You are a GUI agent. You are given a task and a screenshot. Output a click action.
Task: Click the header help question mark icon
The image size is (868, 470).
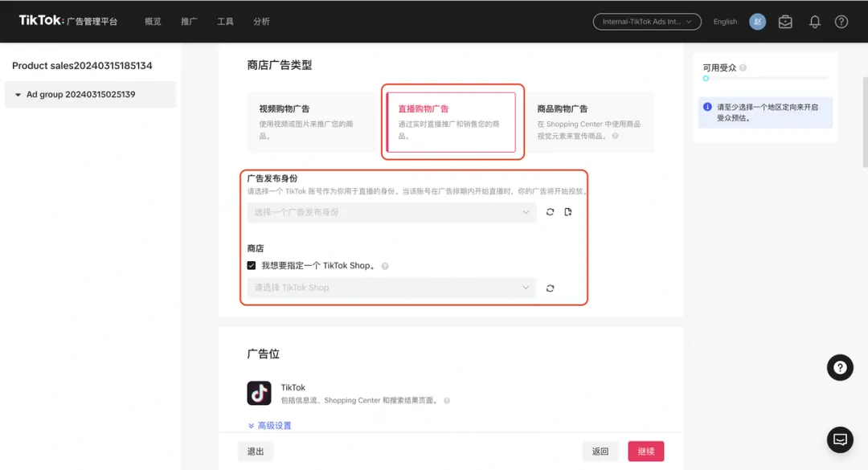tap(841, 22)
